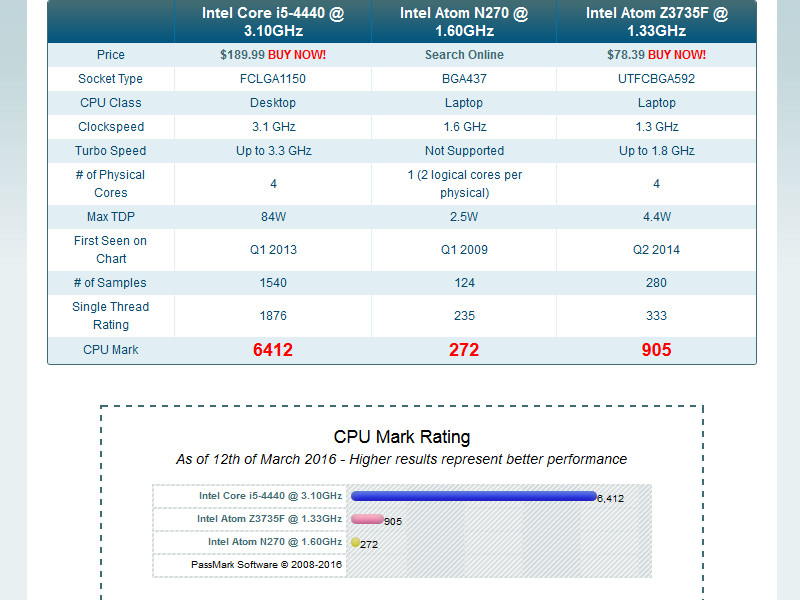Click the FCLGA1150 socket cell
Screen dimensions: 800x600
pyautogui.click(x=273, y=79)
